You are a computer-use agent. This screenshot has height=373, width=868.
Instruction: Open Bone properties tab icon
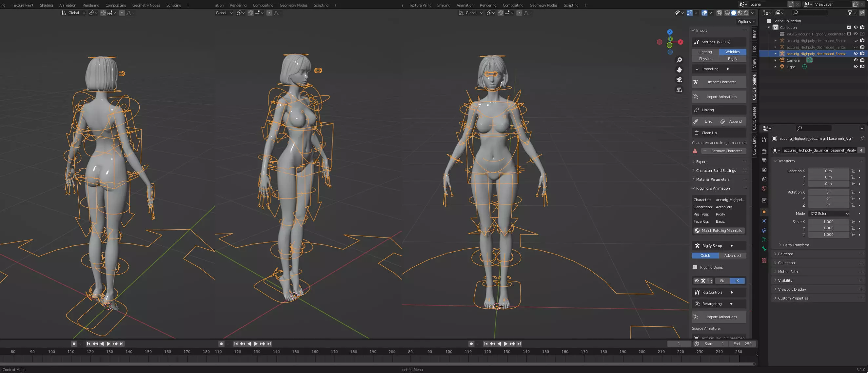click(764, 249)
